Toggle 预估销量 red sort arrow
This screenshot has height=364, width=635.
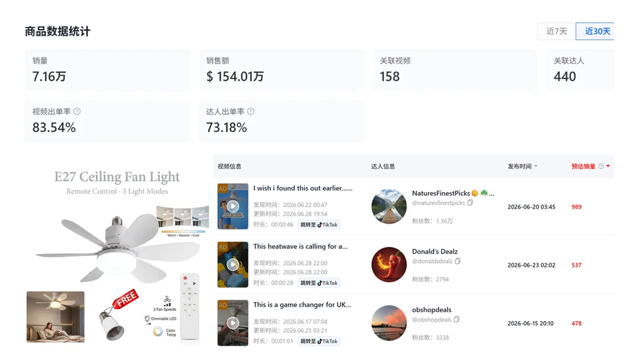click(x=608, y=166)
